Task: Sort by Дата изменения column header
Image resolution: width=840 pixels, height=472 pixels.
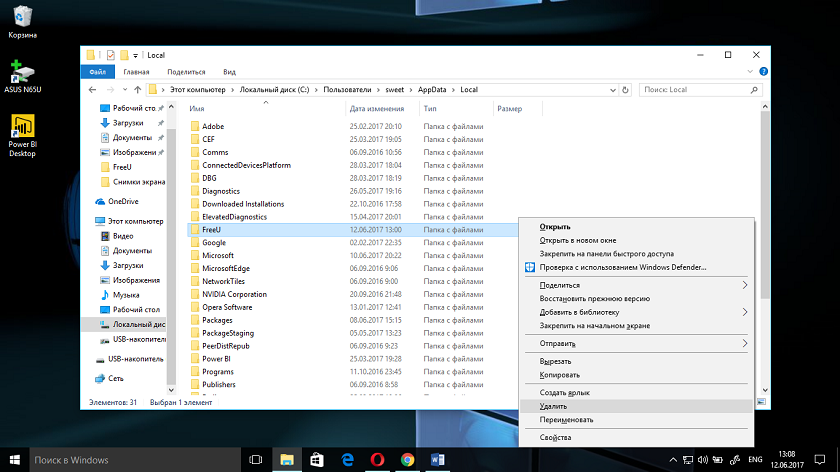Action: 377,108
